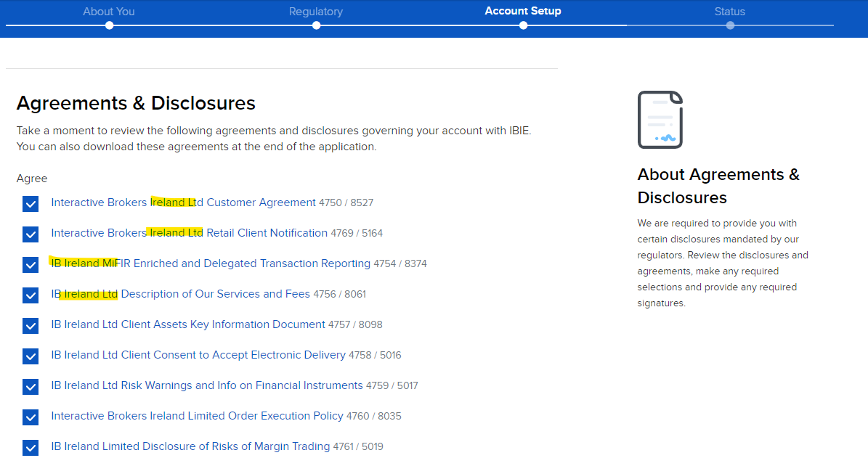The width and height of the screenshot is (868, 458).
Task: Open Interactive Brokers Ireland Ltd Customer Agreement link
Action: [x=183, y=203]
